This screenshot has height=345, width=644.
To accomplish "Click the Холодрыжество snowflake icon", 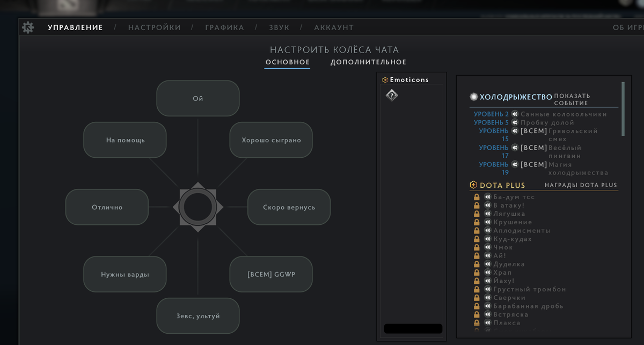I will 473,97.
